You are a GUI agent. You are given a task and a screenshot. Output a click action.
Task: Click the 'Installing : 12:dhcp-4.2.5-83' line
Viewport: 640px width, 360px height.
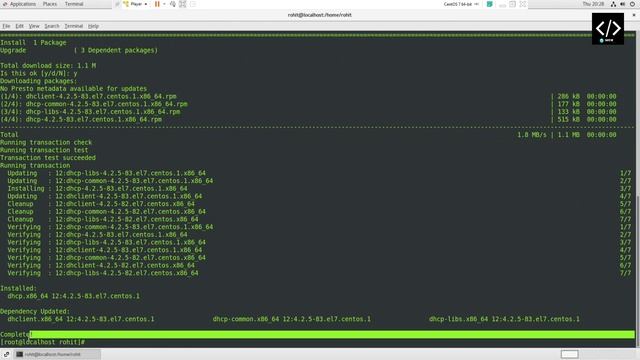(98, 189)
